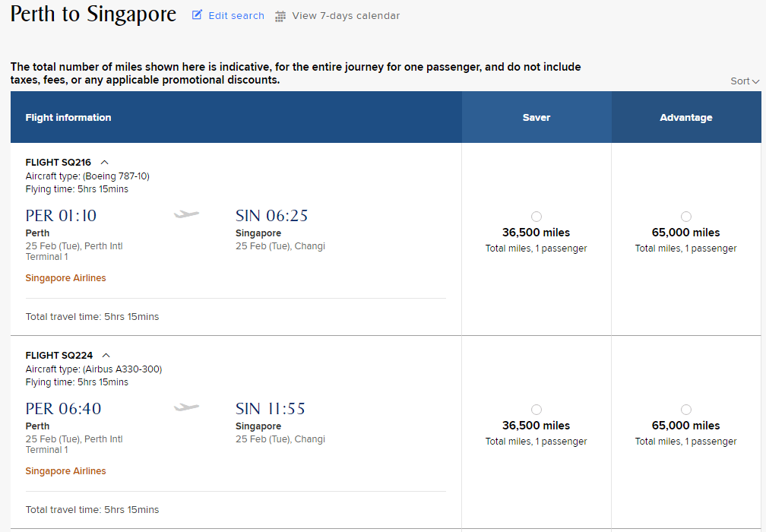Screen dimensions: 766x532
Task: Open the Sort dropdown
Action: [744, 81]
